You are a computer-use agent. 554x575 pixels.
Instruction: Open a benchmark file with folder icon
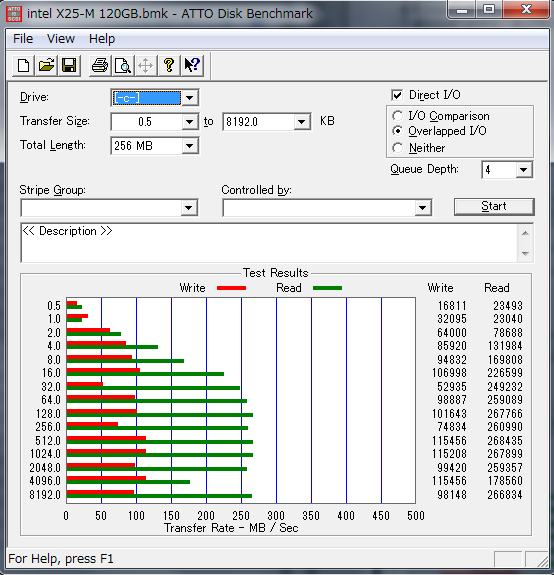tap(47, 66)
